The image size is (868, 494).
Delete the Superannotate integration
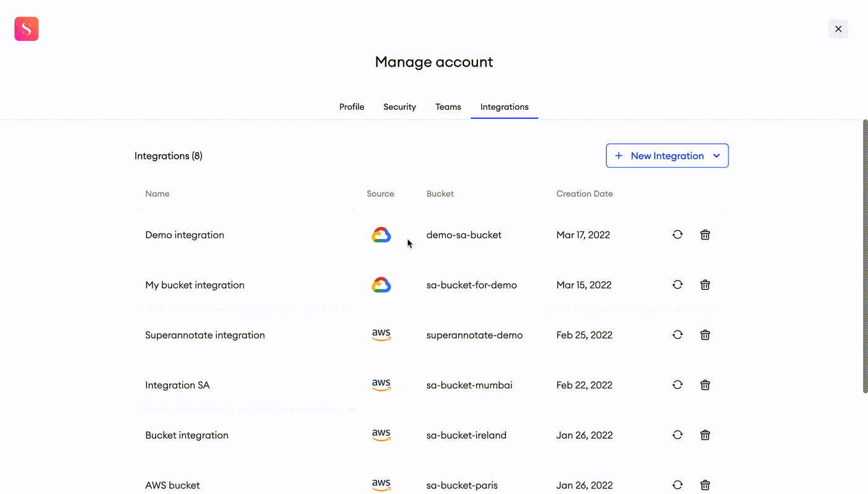pyautogui.click(x=705, y=335)
